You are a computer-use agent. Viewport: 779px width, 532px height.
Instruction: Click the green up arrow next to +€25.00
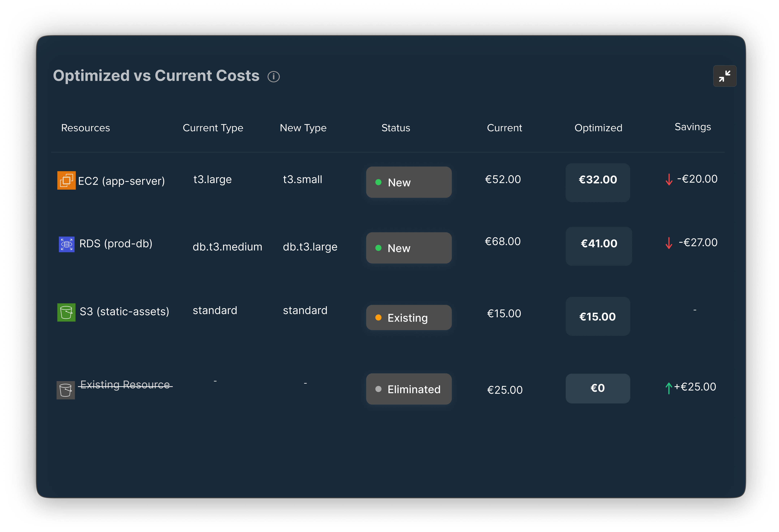coord(669,388)
